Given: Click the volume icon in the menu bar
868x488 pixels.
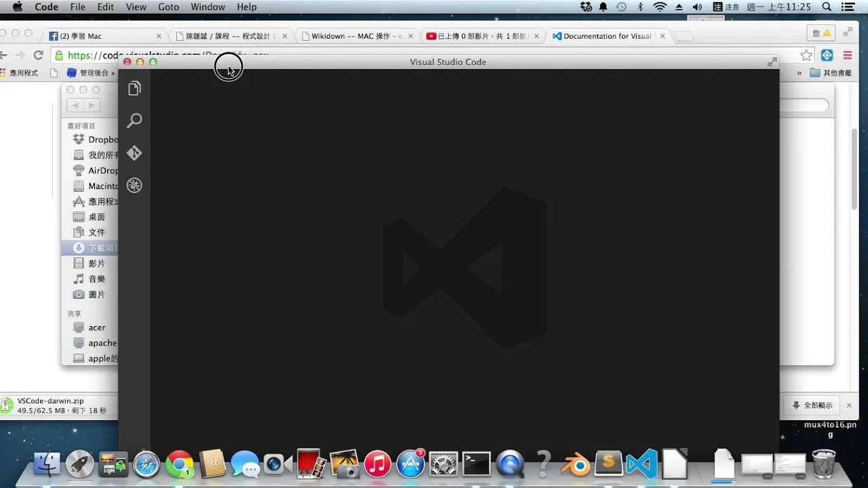Looking at the screenshot, I should click(x=697, y=7).
